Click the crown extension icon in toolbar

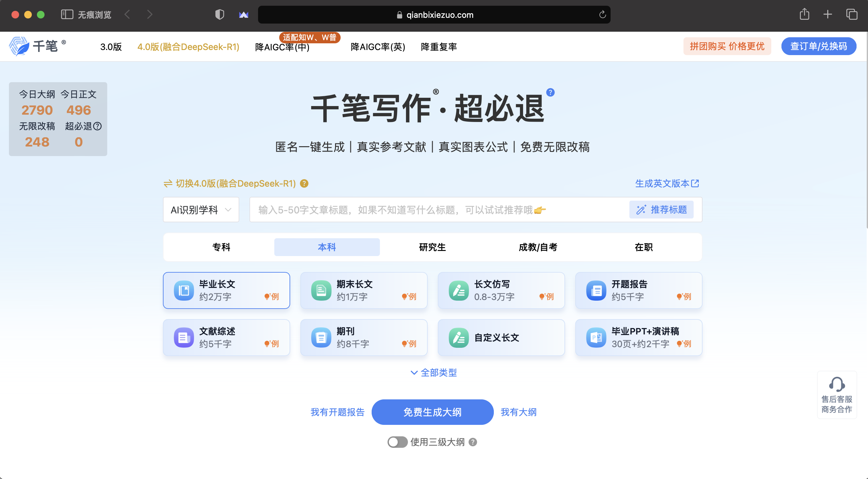tap(244, 15)
